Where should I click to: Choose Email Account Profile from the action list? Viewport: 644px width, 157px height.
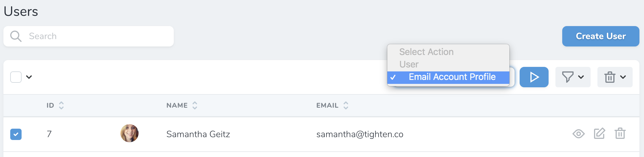pos(452,77)
